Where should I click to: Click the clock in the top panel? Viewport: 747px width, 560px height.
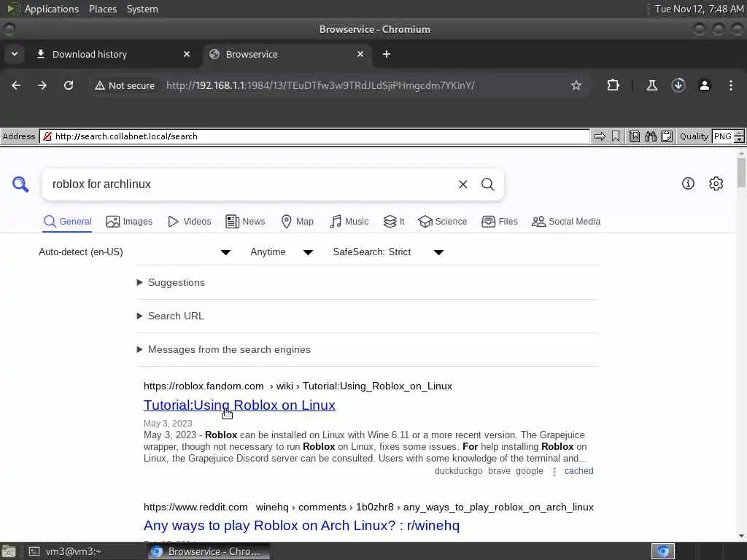point(699,9)
